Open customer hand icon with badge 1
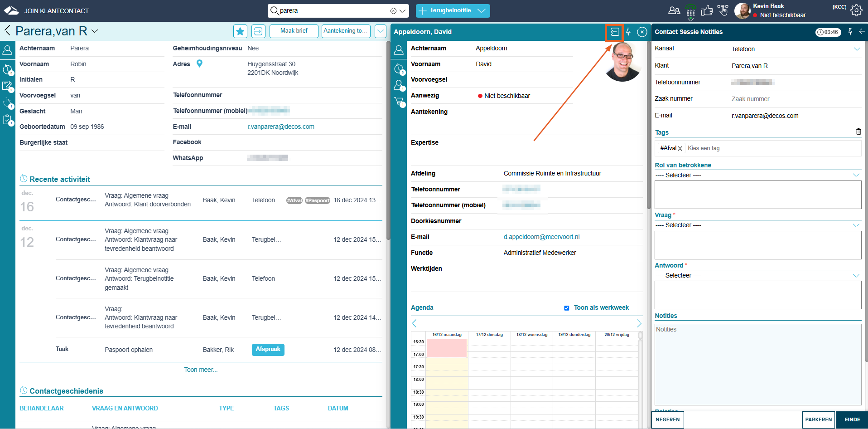The width and height of the screenshot is (868, 429). (8, 103)
